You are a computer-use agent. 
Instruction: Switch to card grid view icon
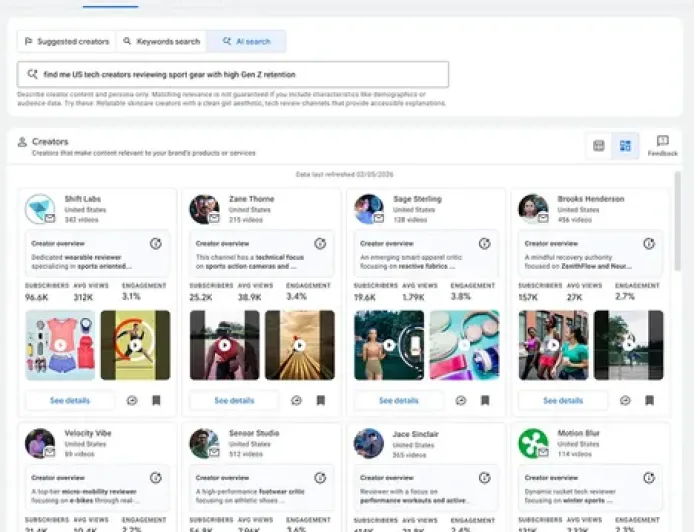(625, 146)
